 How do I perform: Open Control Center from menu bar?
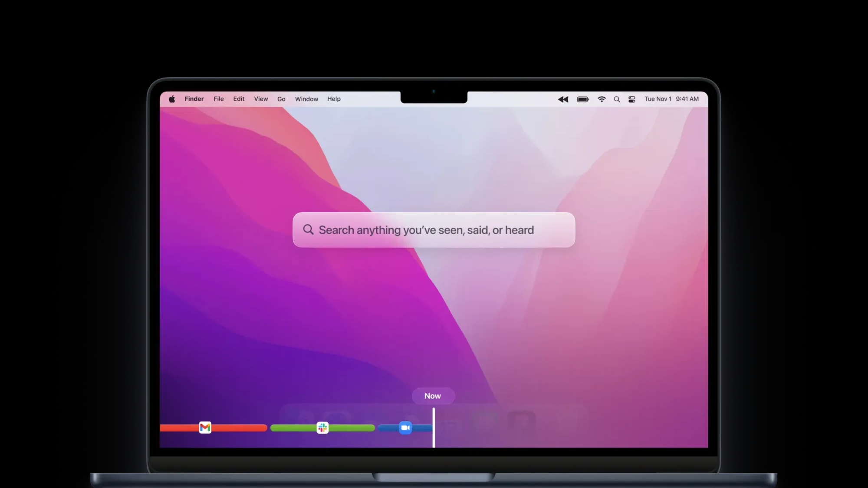pos(632,99)
